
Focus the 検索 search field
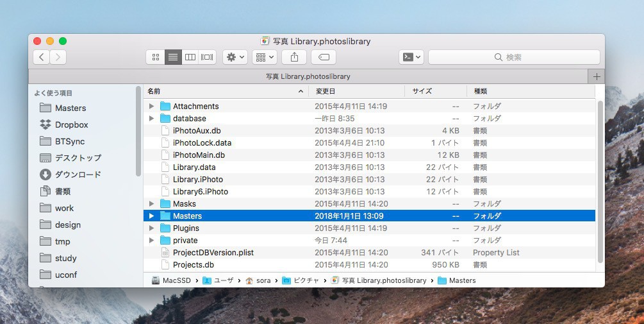point(514,57)
